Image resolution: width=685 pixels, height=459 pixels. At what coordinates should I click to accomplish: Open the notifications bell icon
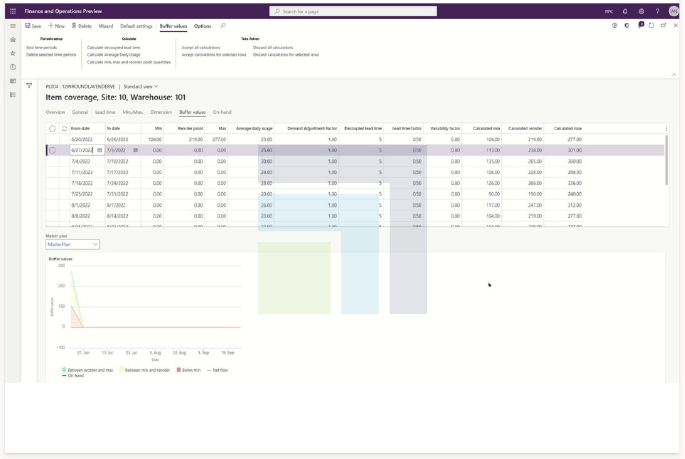625,11
